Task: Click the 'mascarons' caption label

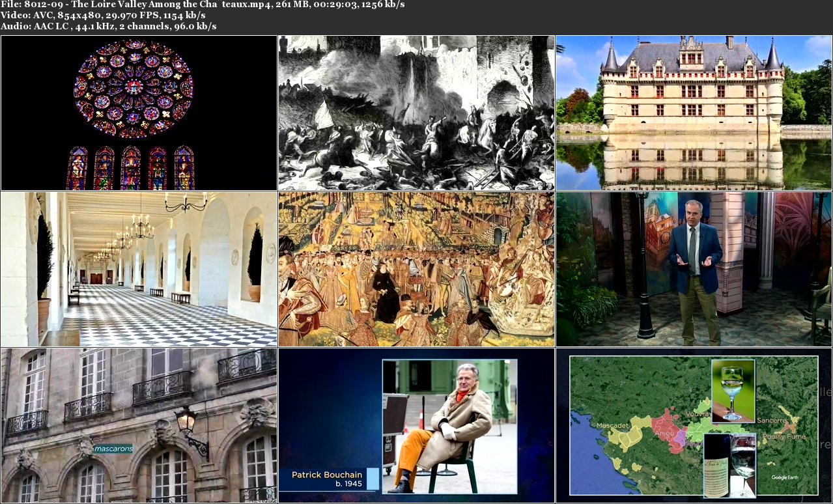Action: click(x=113, y=449)
